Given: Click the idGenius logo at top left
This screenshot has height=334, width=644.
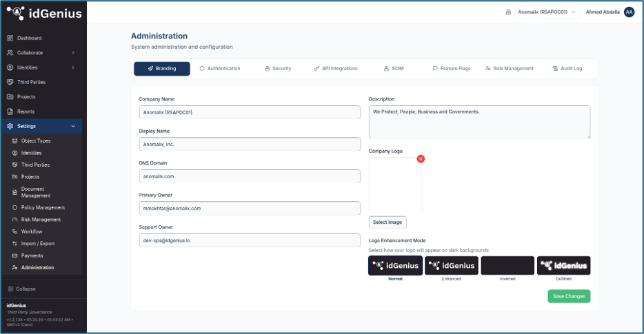Looking at the screenshot, I should click(44, 14).
